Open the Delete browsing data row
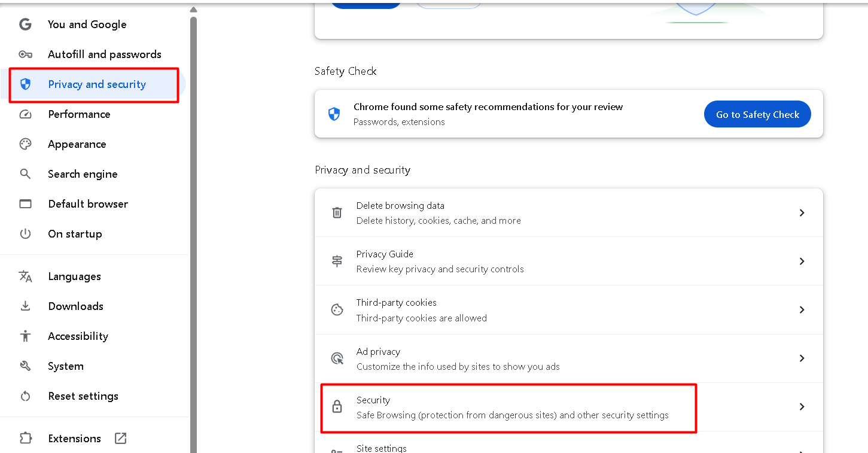This screenshot has height=453, width=868. point(569,213)
